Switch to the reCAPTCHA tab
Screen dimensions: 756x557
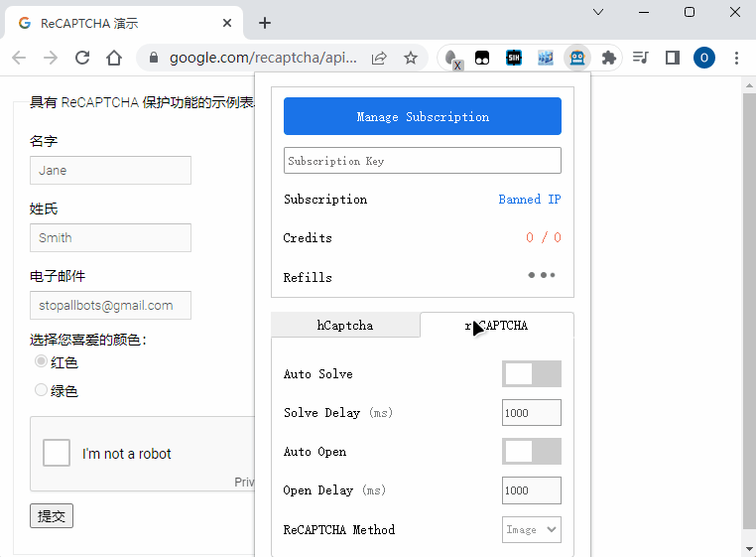coord(497,326)
